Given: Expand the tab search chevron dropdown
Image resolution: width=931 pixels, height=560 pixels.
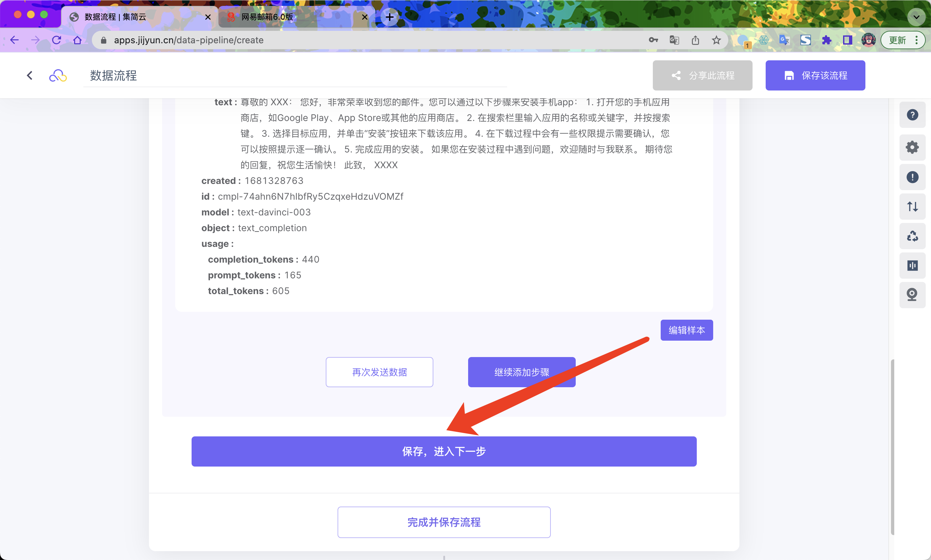Looking at the screenshot, I should (x=916, y=17).
